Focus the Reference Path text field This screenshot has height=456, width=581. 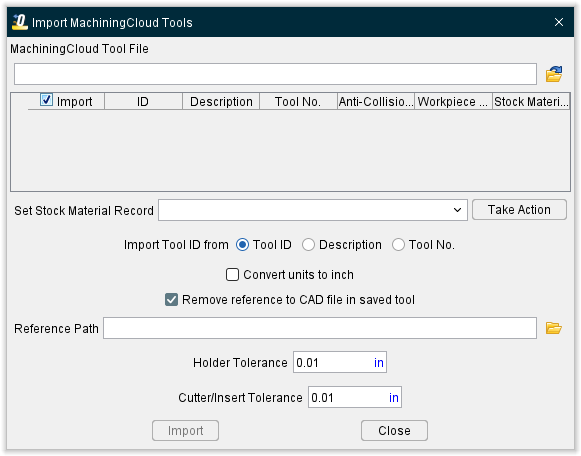point(320,328)
